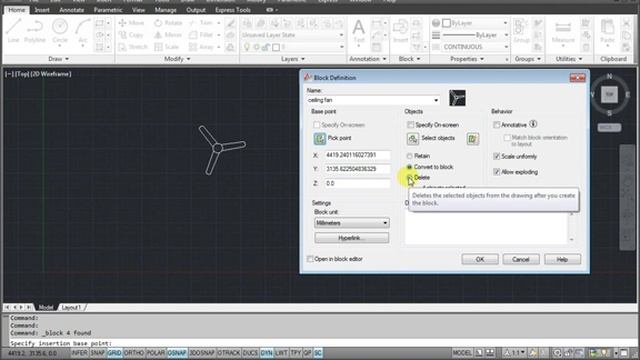640x360 pixels.
Task: Click Cancel in Block Definition dialog
Action: click(x=521, y=259)
